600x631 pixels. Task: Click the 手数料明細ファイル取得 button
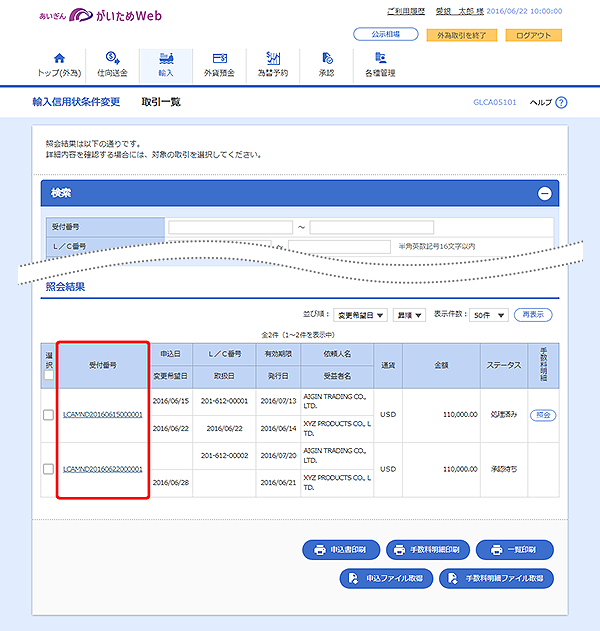click(x=496, y=578)
